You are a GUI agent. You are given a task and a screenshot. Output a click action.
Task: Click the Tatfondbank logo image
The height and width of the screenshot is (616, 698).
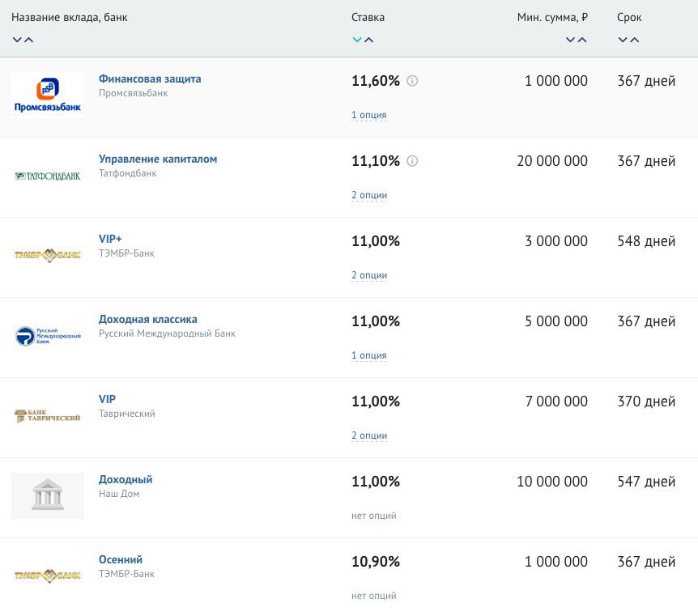(48, 176)
